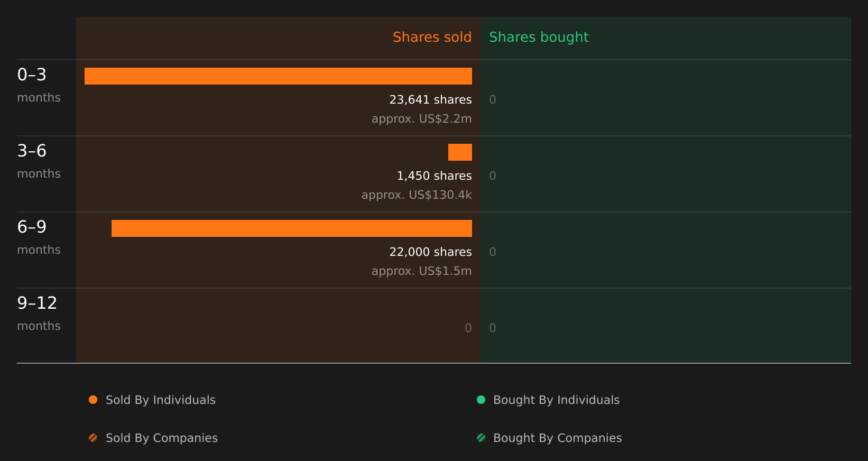The width and height of the screenshot is (868, 461).
Task: Select the 6–9 months sold bar
Action: pos(292,228)
